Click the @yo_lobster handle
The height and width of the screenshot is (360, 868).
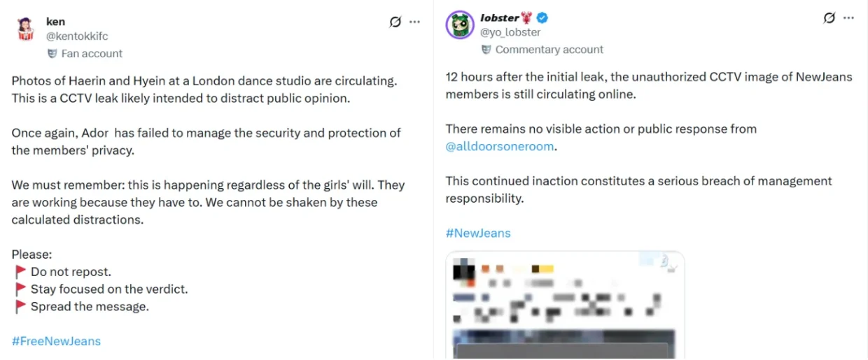[510, 32]
